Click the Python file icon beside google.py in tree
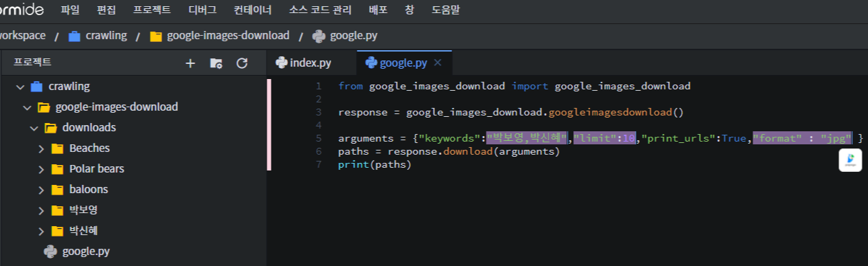 click(50, 252)
